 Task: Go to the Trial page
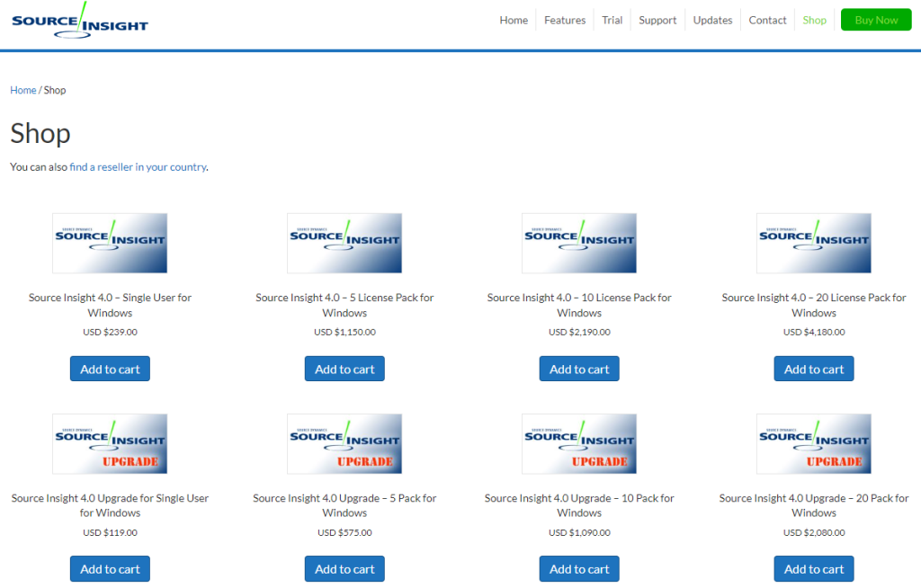[x=612, y=20]
